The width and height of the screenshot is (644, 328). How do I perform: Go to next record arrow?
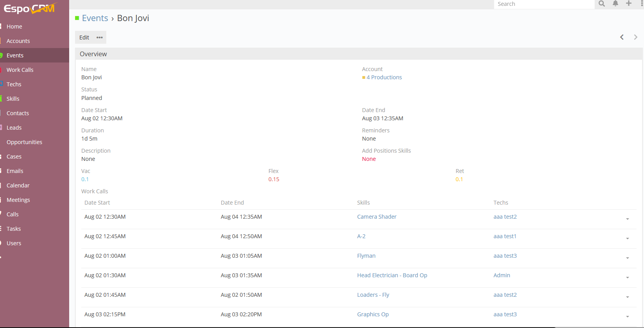tap(636, 37)
